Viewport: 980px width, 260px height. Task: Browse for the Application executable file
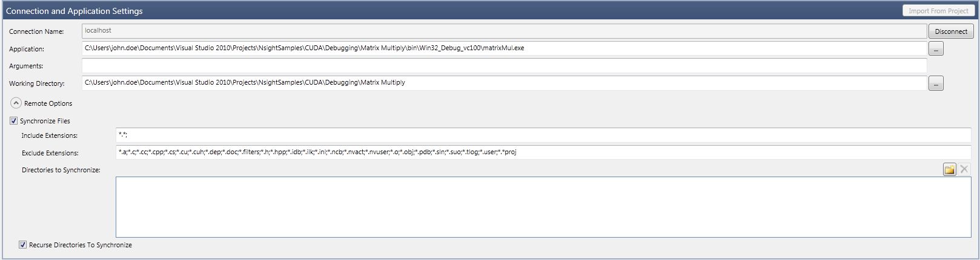click(x=936, y=49)
